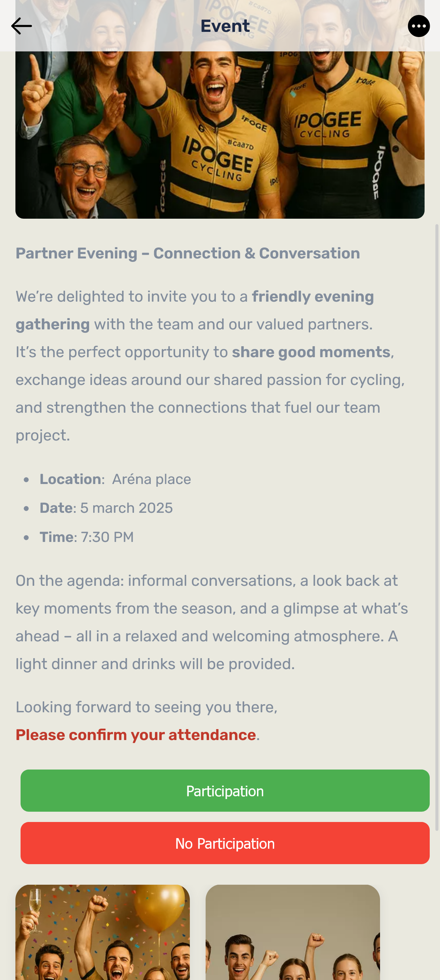Open the three-dots more options menu
Viewport: 440px width, 980px height.
click(x=419, y=26)
